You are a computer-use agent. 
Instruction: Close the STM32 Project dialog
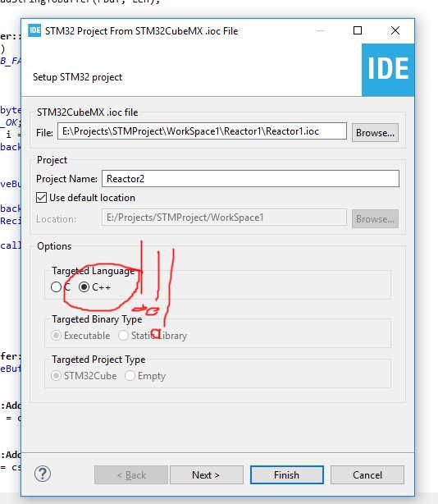tap(395, 30)
